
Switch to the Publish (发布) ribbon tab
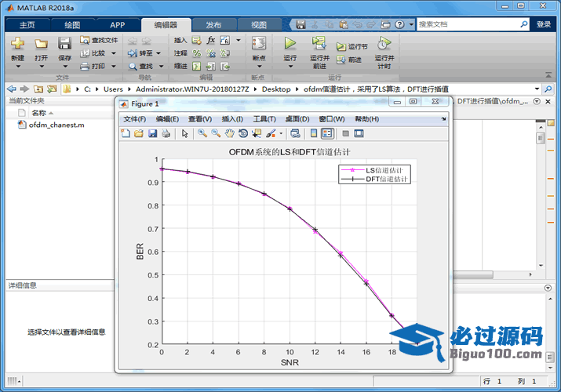pos(213,24)
